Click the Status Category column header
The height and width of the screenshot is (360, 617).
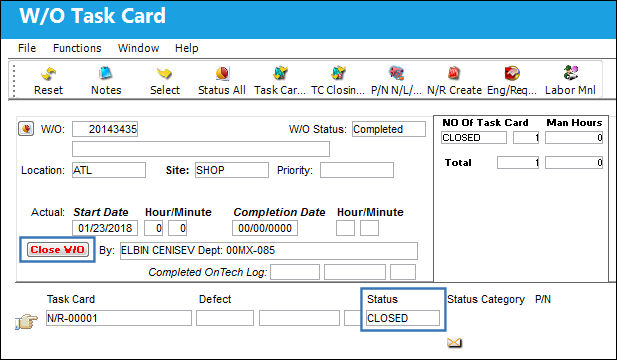pos(486,299)
